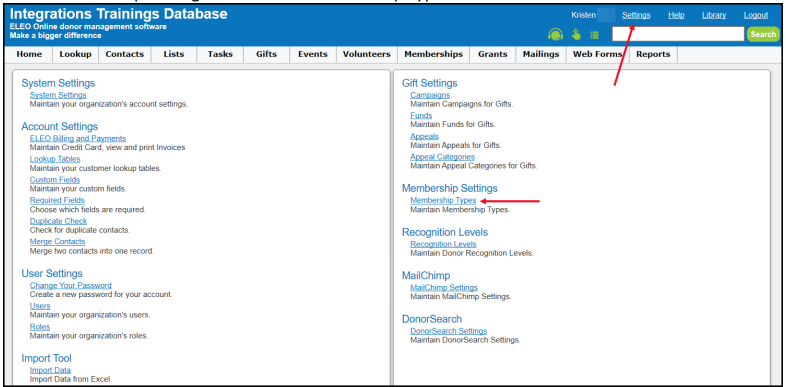
Task: Open the Recognition Levels link
Action: tap(443, 244)
